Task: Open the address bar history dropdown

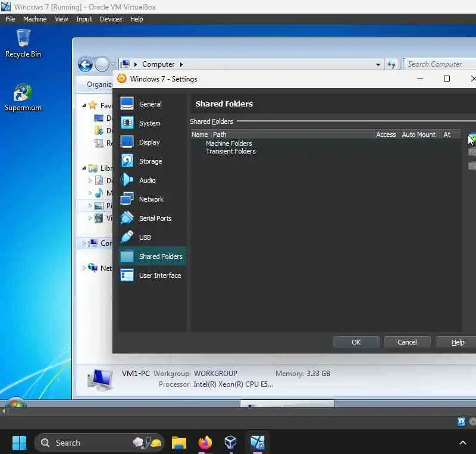Action: click(378, 64)
